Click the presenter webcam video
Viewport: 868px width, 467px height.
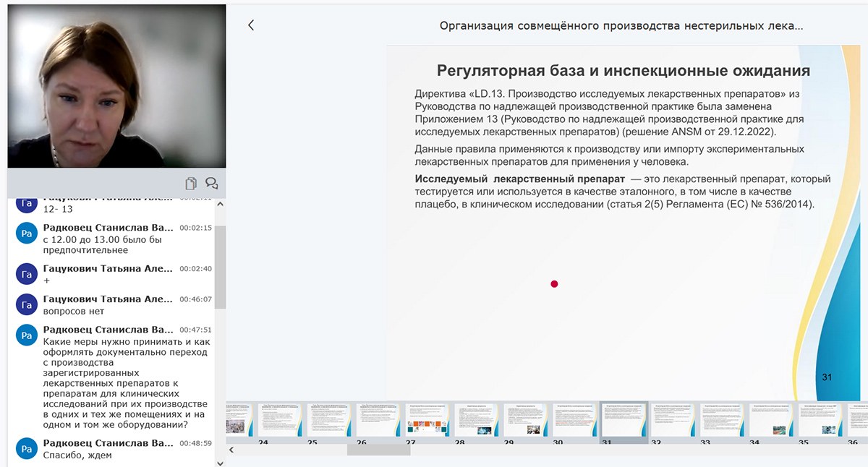pos(116,85)
